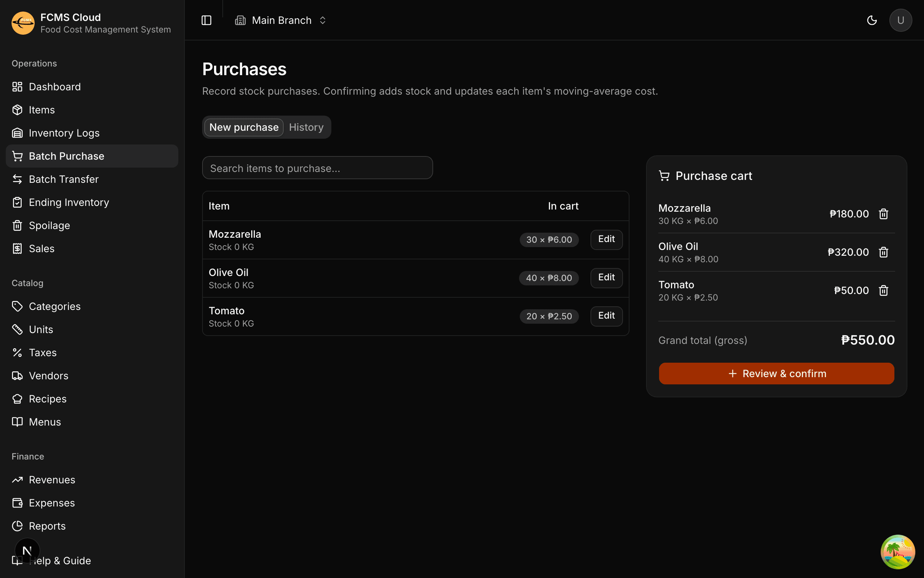Click the Categories tag icon
This screenshot has height=578, width=924.
tap(17, 306)
